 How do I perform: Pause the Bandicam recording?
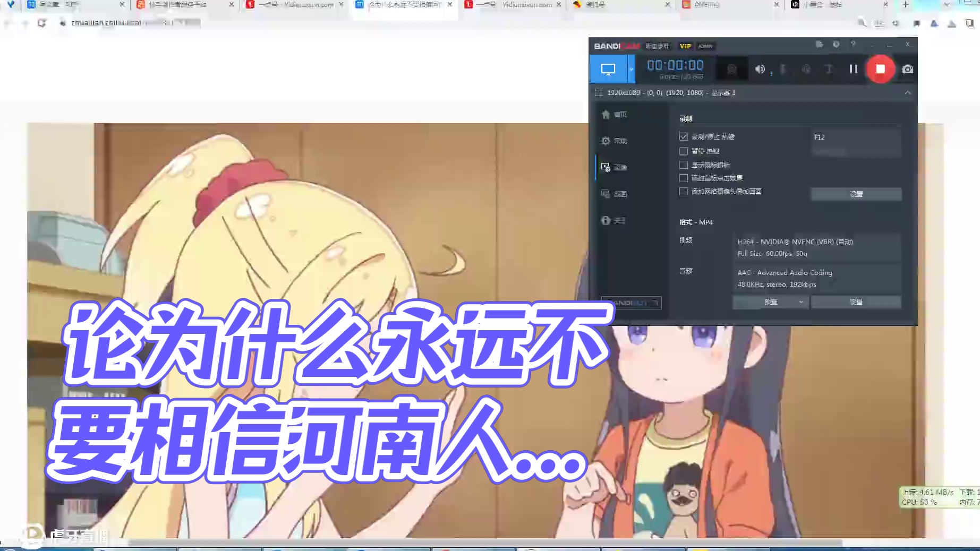coord(853,69)
